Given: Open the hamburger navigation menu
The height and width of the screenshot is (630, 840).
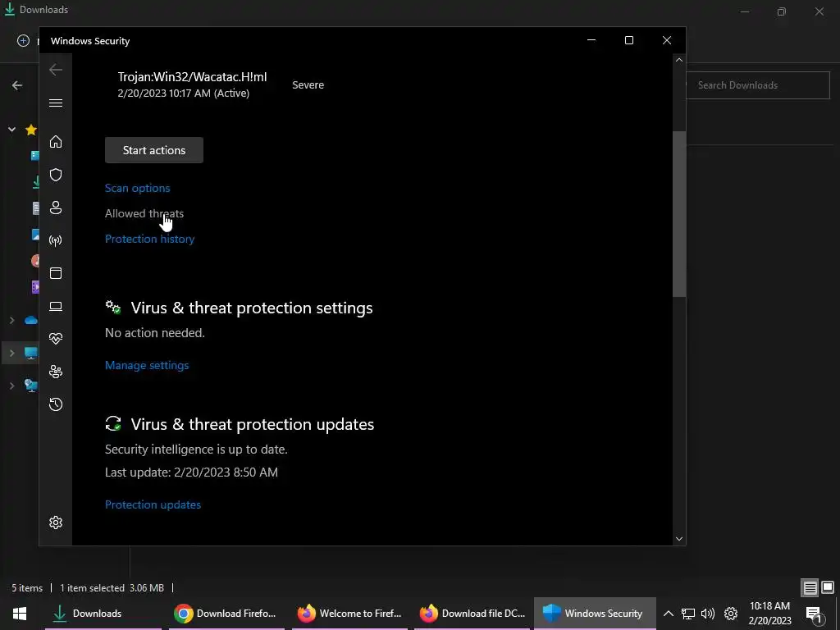Looking at the screenshot, I should (56, 103).
